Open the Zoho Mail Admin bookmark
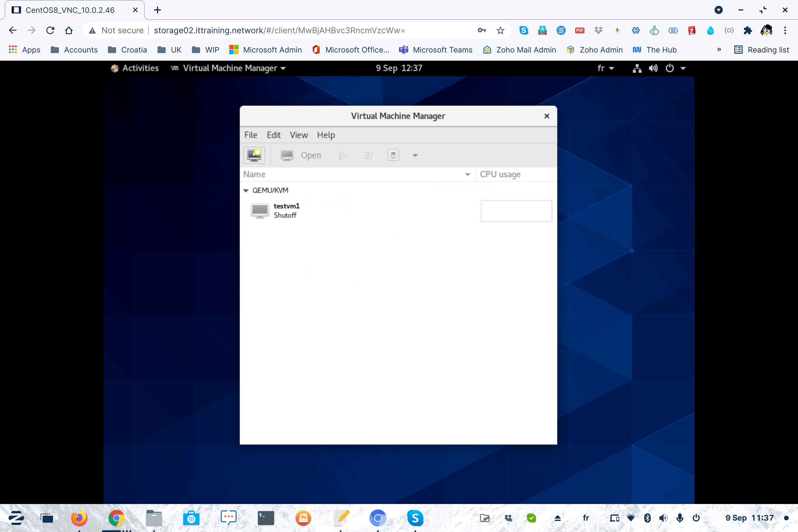This screenshot has height=532, width=798. point(519,50)
